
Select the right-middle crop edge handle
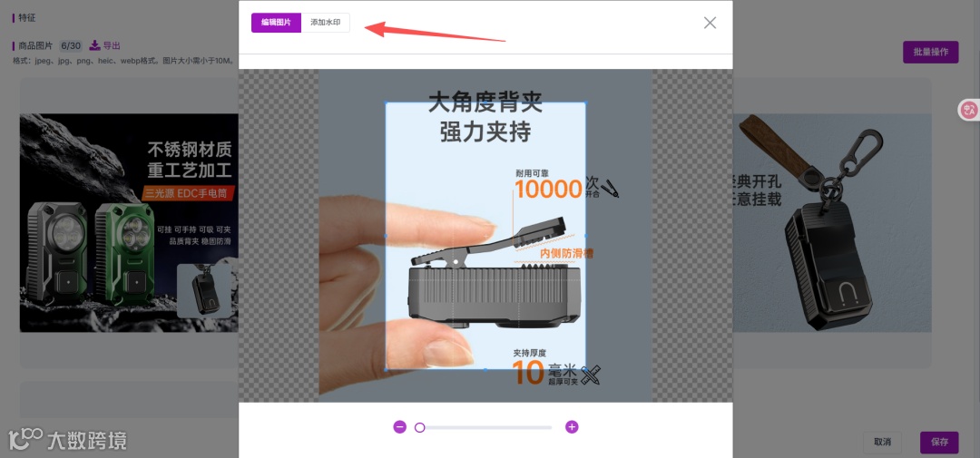[585, 236]
